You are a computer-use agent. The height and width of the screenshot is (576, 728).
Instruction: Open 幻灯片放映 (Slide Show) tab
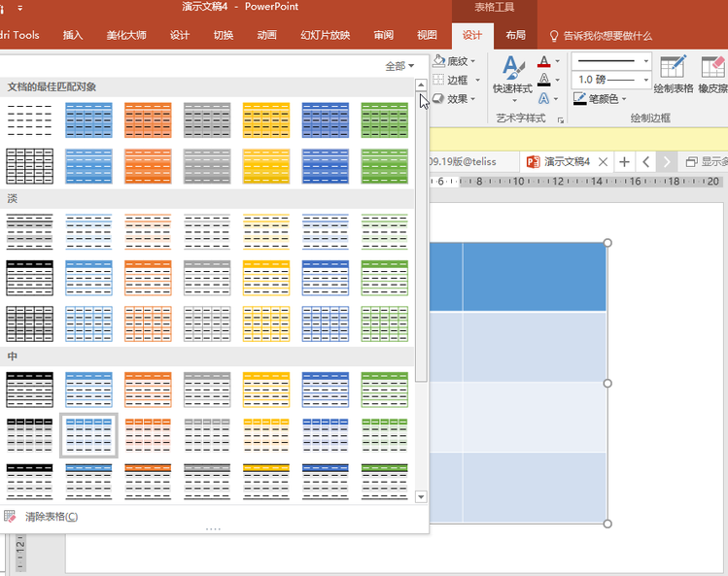click(x=325, y=35)
